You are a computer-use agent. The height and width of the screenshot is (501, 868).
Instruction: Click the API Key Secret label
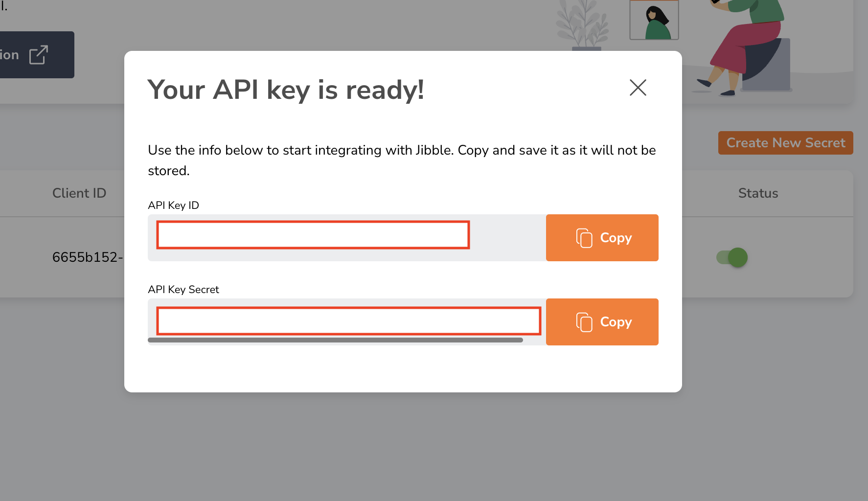tap(183, 290)
